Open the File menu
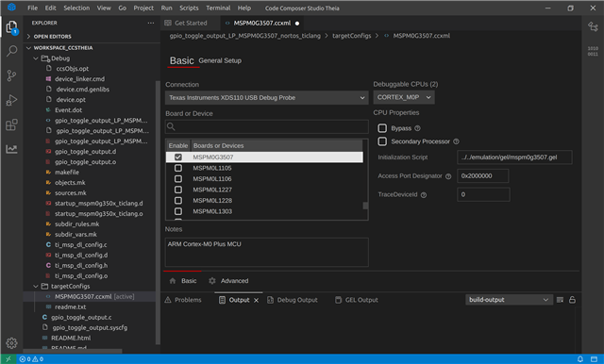 (33, 8)
